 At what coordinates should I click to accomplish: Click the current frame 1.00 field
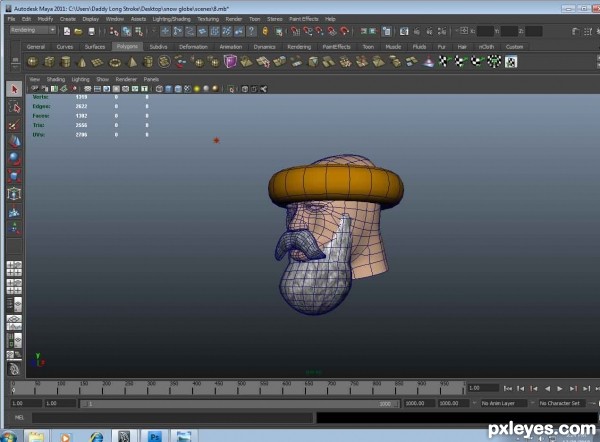click(x=483, y=388)
